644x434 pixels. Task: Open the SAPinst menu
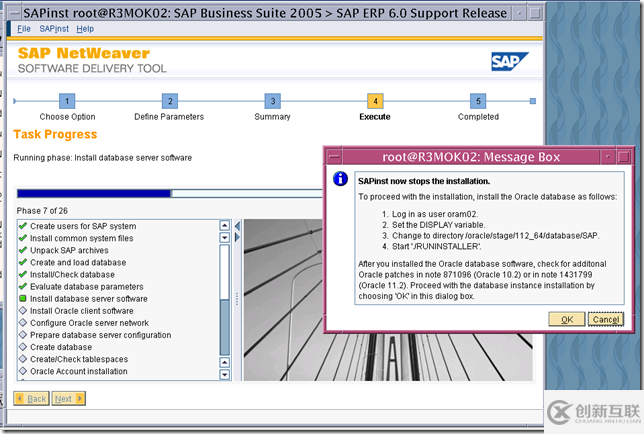pyautogui.click(x=54, y=29)
